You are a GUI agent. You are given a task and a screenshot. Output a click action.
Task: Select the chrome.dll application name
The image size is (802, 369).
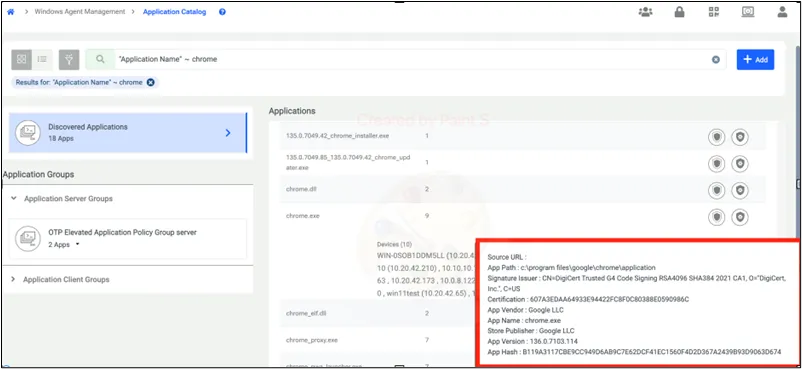tap(302, 189)
